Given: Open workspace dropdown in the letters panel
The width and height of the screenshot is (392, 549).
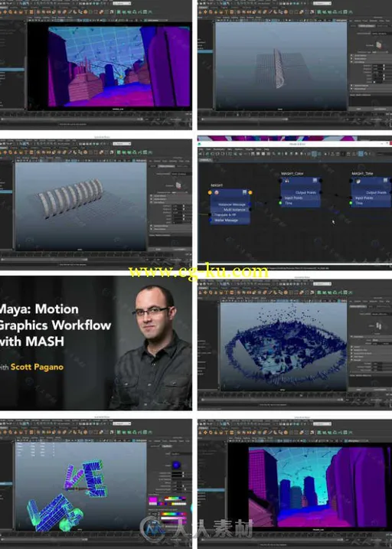Looking at the screenshot, I should 122,423.
